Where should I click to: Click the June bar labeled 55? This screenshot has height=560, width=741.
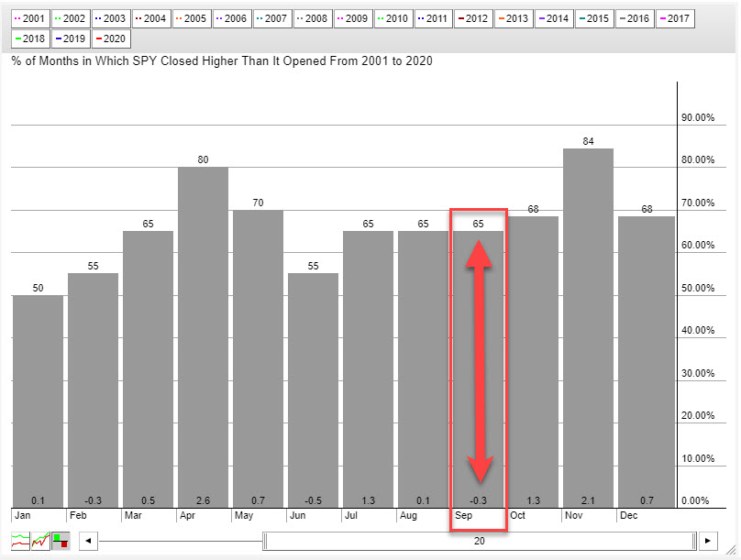(x=314, y=390)
